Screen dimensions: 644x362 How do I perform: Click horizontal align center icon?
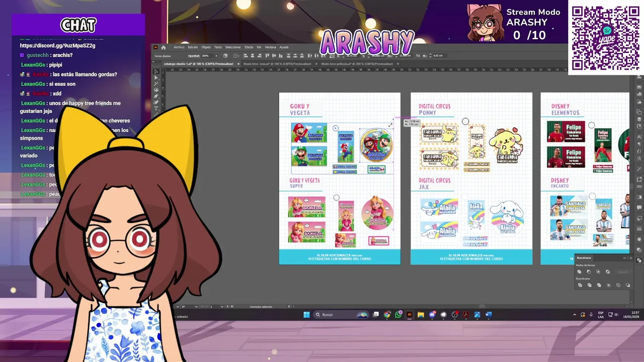(x=253, y=56)
